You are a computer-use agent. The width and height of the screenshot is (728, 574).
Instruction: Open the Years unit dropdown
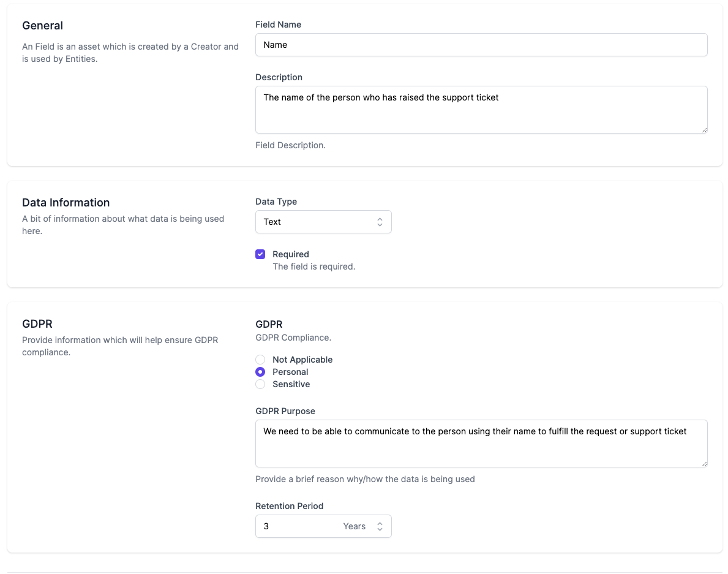point(361,526)
